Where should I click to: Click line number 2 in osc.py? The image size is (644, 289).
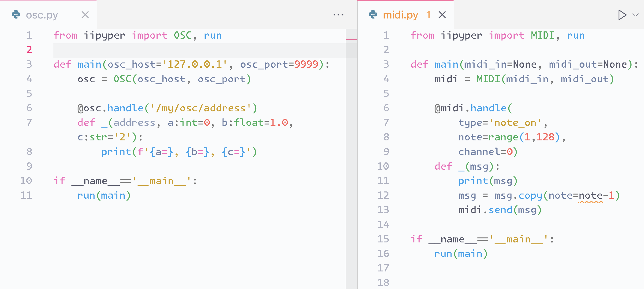[x=29, y=50]
